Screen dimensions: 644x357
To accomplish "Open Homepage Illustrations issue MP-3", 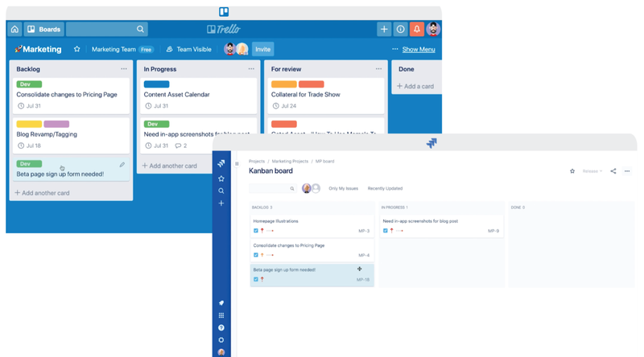I will pos(312,226).
